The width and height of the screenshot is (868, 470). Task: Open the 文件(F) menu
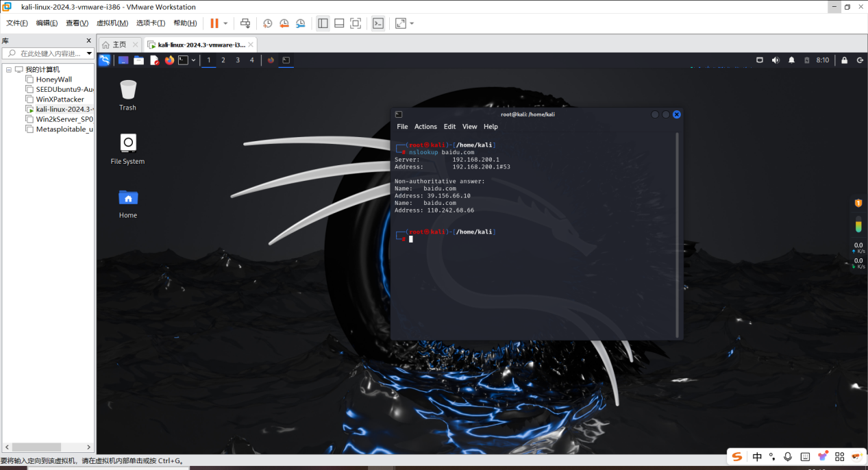click(x=17, y=23)
